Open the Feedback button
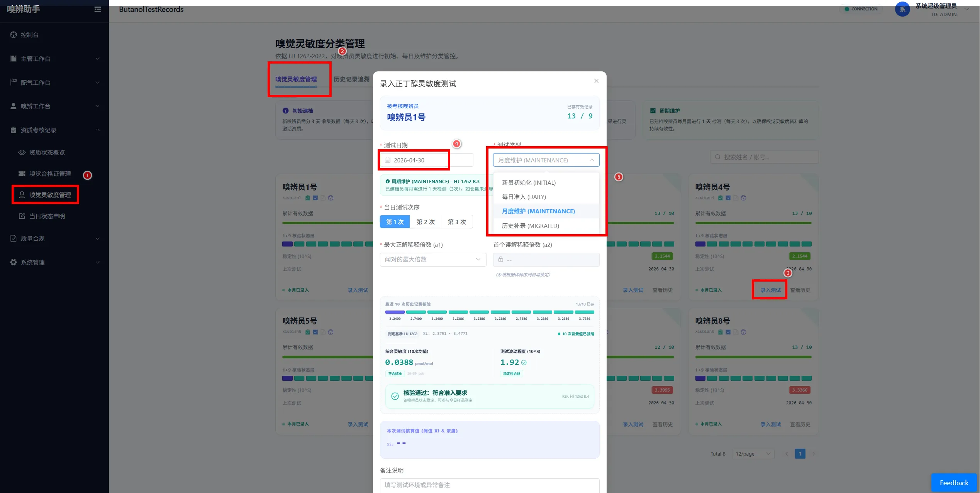The width and height of the screenshot is (980, 493). [x=954, y=483]
